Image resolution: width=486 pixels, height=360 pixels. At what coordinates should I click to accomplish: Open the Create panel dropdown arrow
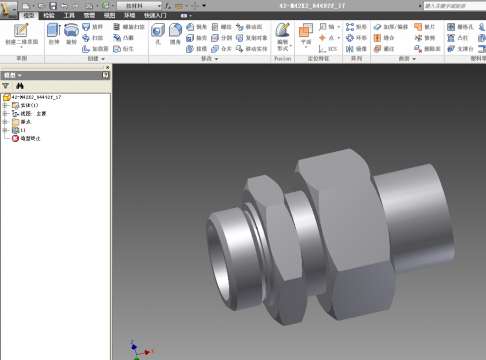[x=103, y=59]
